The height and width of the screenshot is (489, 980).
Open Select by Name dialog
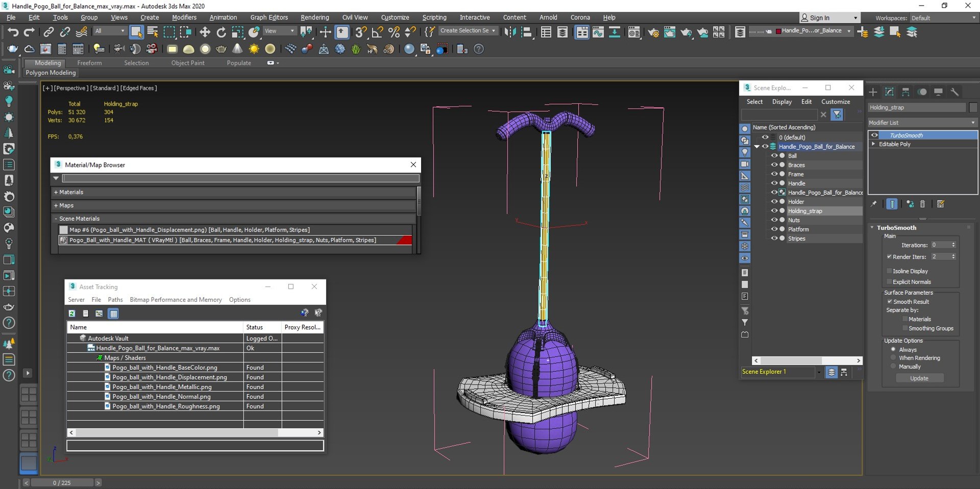153,32
